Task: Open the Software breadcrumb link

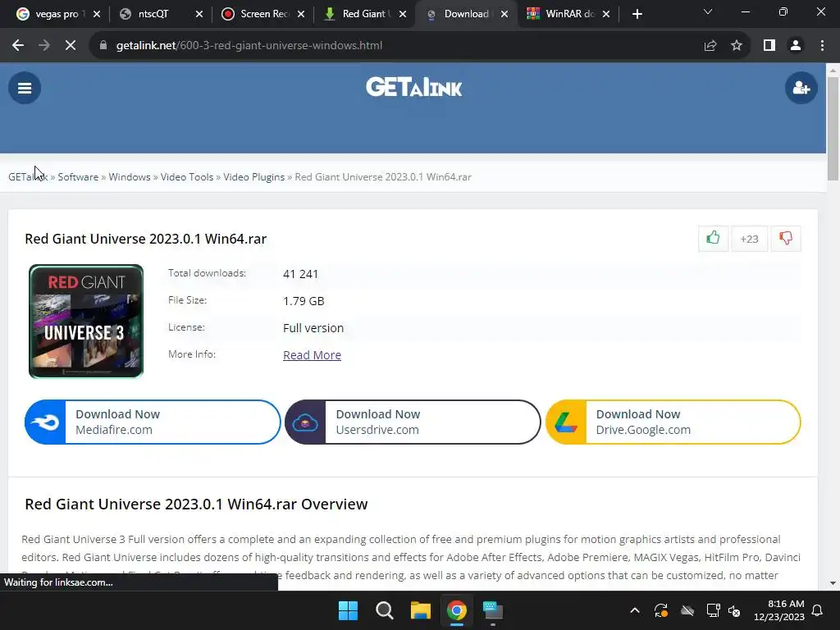Action: [x=78, y=177]
